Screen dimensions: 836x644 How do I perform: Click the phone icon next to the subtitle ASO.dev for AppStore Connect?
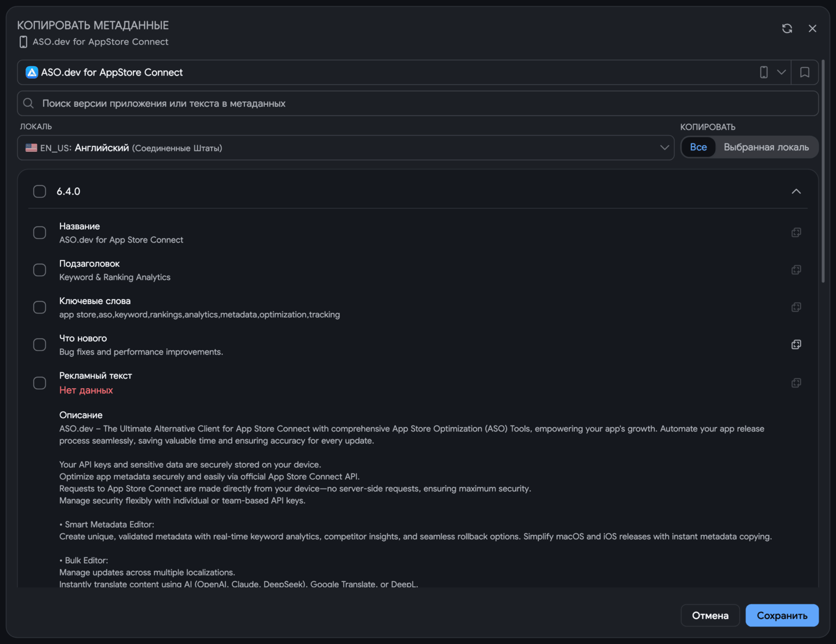point(23,42)
